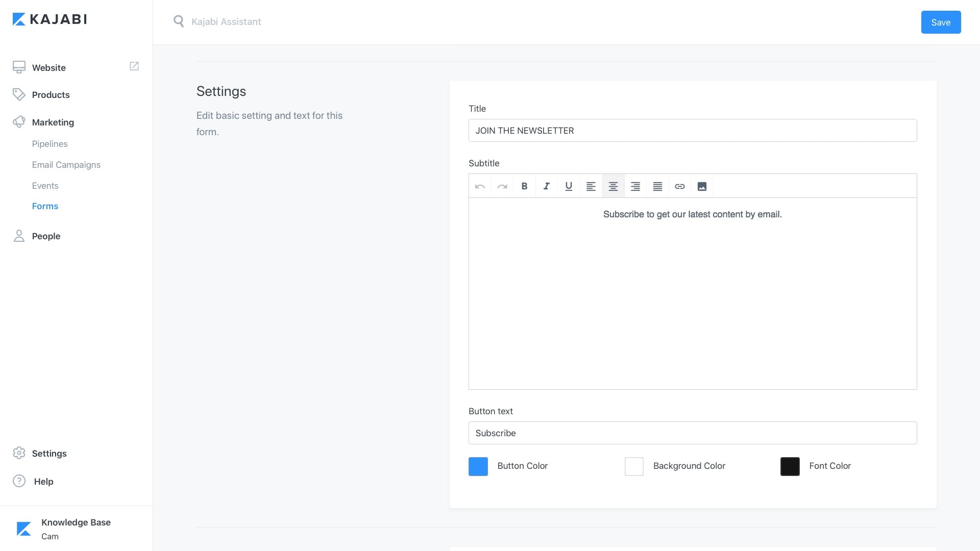Screen dimensions: 980x551
Task: Insert a link in the subtitle
Action: pos(679,186)
